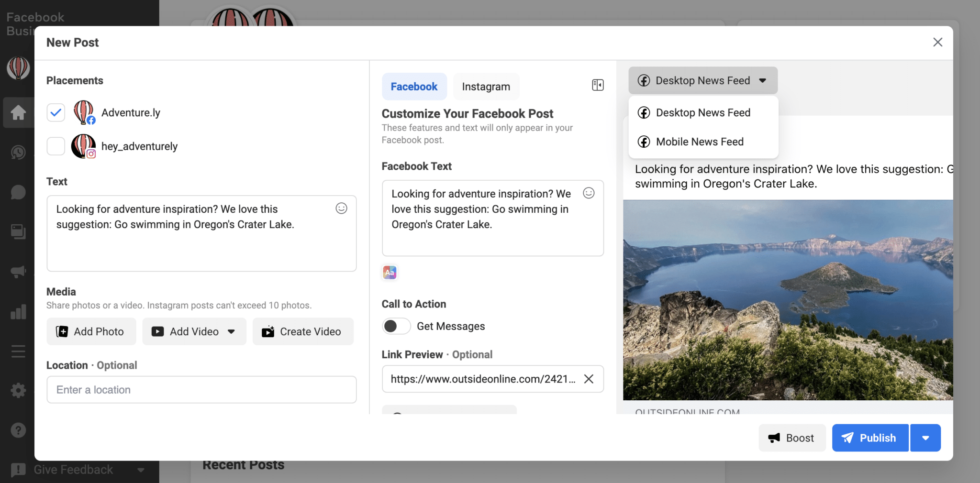Viewport: 980px width, 483px height.
Task: Click the Boost button
Action: [x=791, y=437]
